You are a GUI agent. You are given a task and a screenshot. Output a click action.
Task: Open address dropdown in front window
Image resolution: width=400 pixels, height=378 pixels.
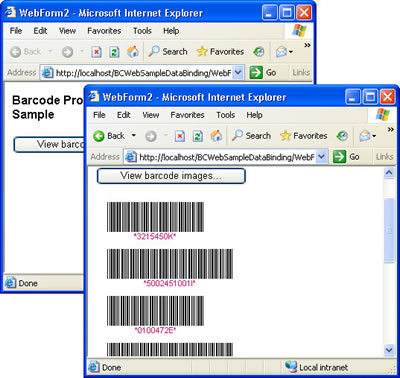pos(321,157)
